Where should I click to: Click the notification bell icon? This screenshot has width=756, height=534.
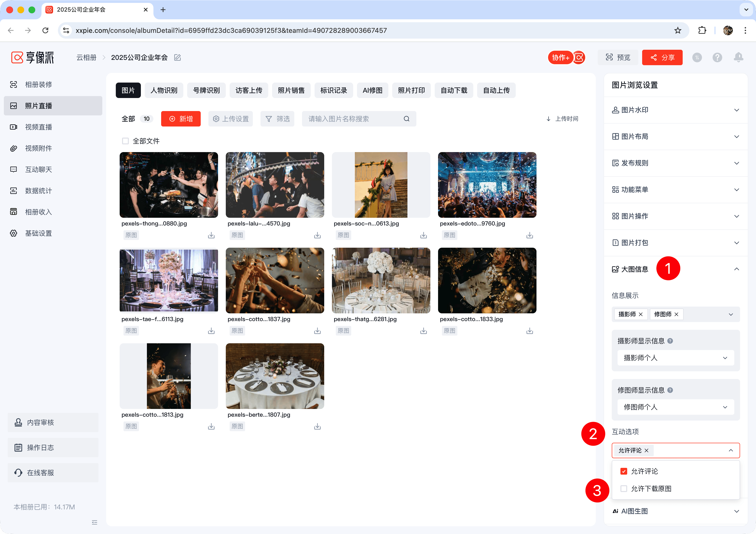point(738,57)
